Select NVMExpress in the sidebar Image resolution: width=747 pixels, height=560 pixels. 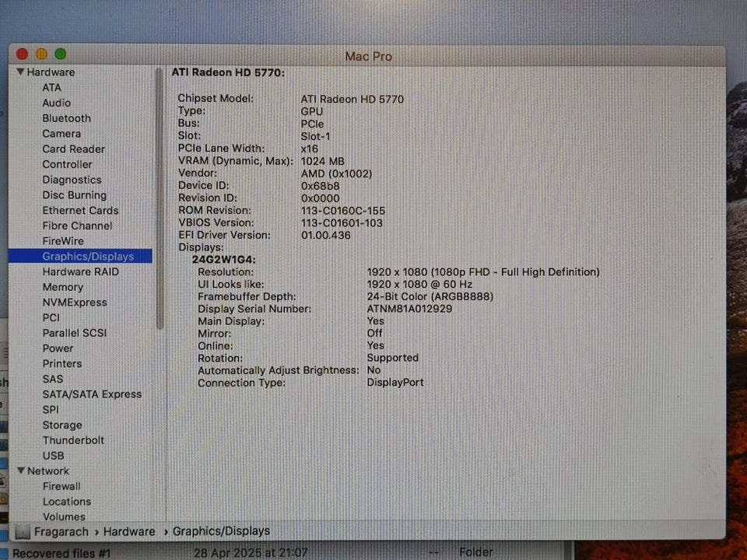pyautogui.click(x=75, y=303)
